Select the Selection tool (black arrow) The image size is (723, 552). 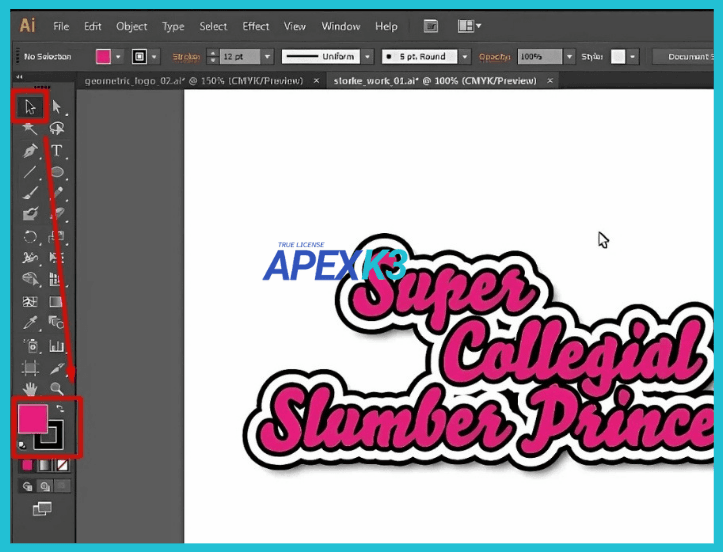click(30, 107)
